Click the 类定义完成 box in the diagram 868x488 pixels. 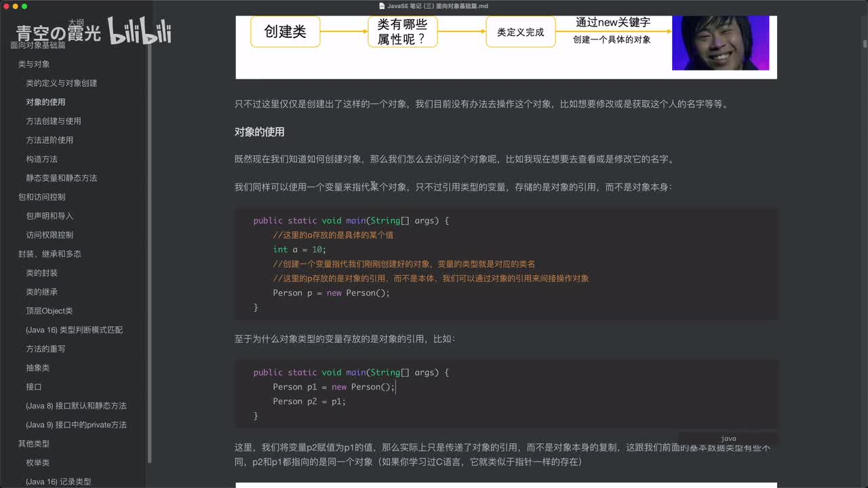(x=520, y=32)
